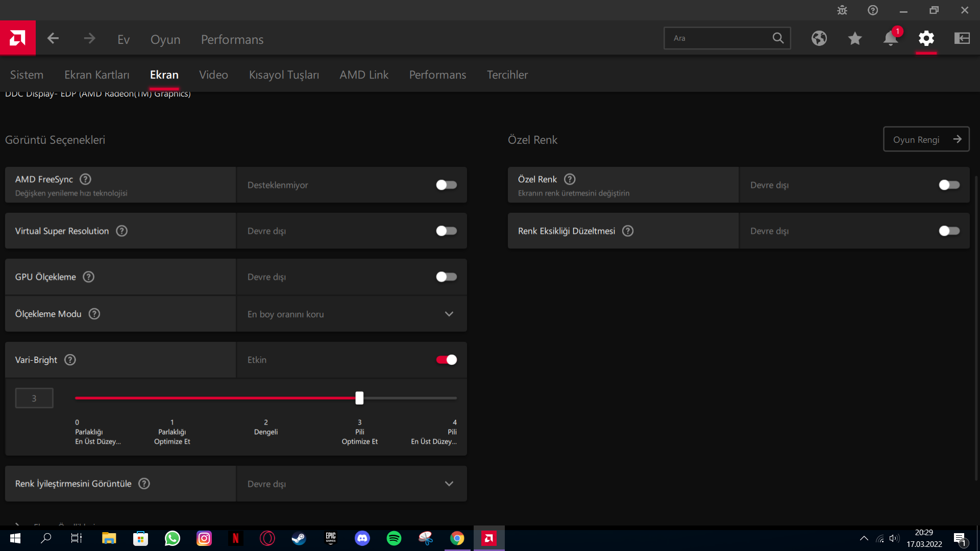980x551 pixels.
Task: Switch to the Sistem tab
Action: [x=27, y=74]
